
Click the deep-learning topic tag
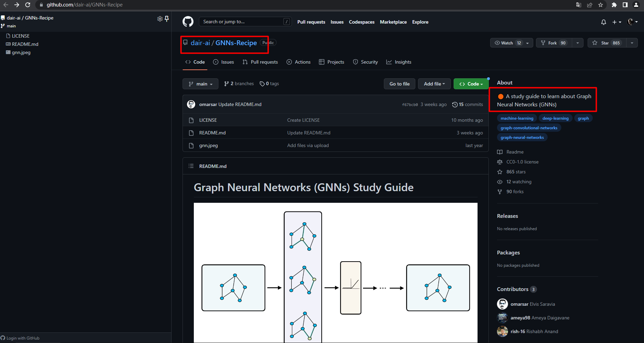tap(555, 118)
